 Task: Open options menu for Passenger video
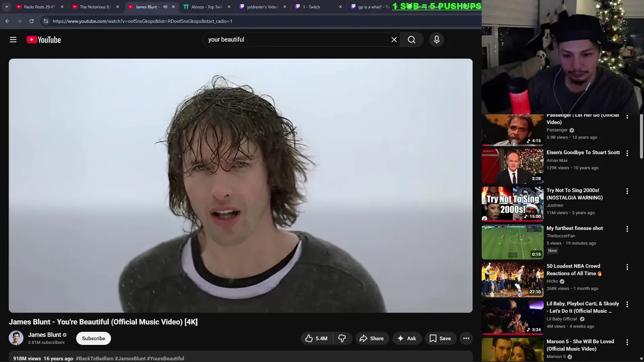coord(627,117)
